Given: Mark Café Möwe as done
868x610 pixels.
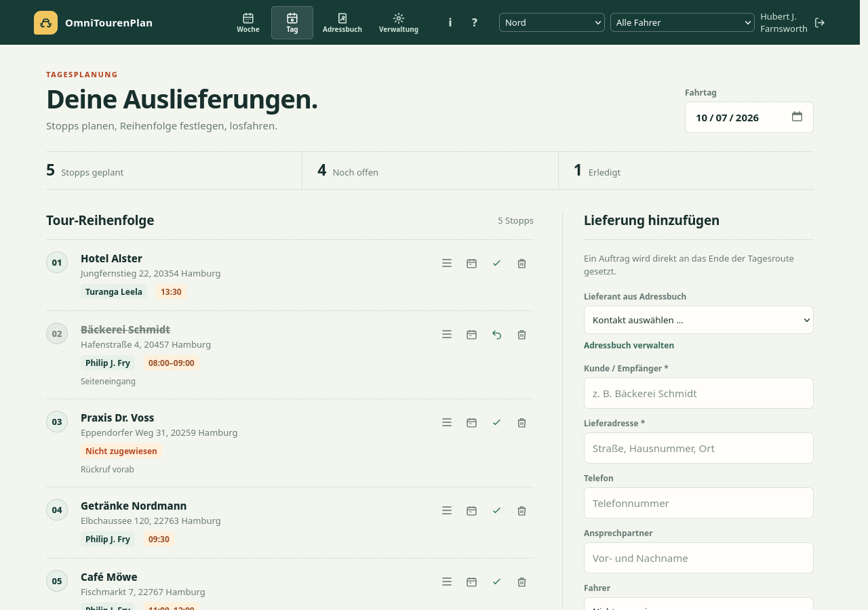Looking at the screenshot, I should [496, 582].
